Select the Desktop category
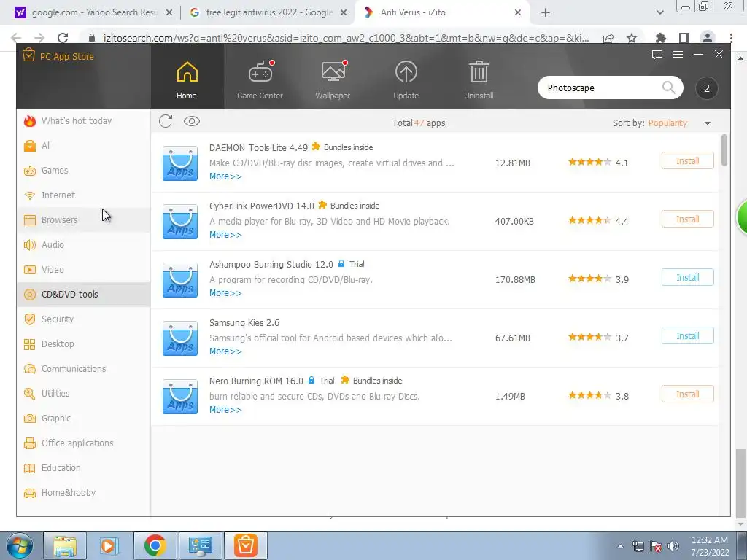Viewport: 747px width, 560px height. [83, 344]
